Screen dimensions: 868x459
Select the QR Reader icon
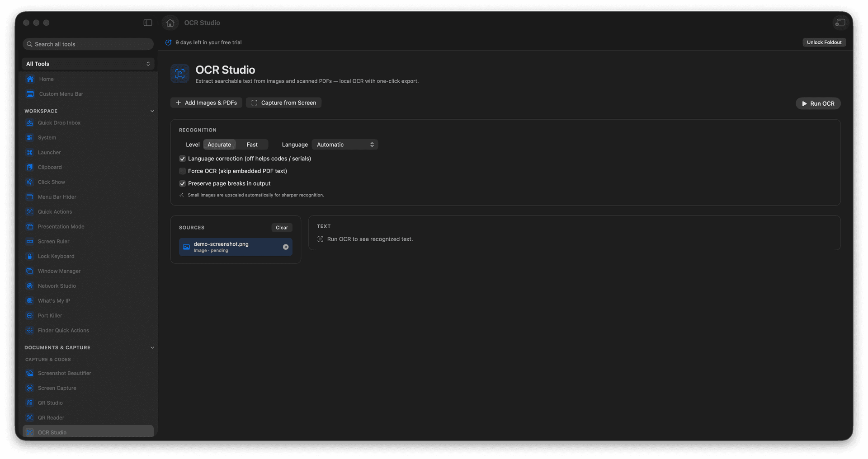click(30, 418)
